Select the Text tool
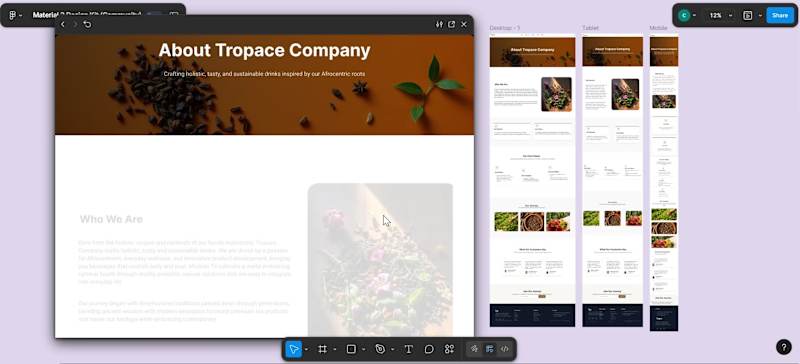The height and width of the screenshot is (364, 800). point(409,349)
